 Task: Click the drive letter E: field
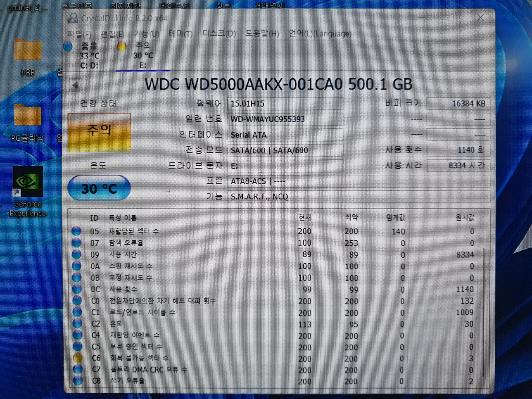click(x=285, y=166)
